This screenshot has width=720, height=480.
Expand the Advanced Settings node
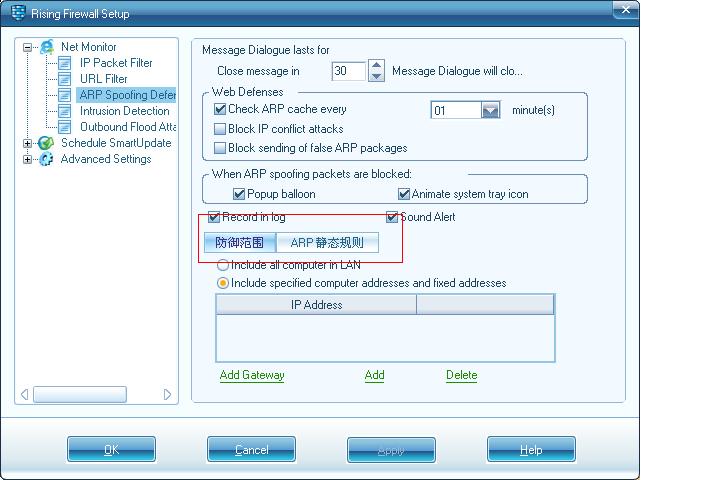tap(28, 159)
